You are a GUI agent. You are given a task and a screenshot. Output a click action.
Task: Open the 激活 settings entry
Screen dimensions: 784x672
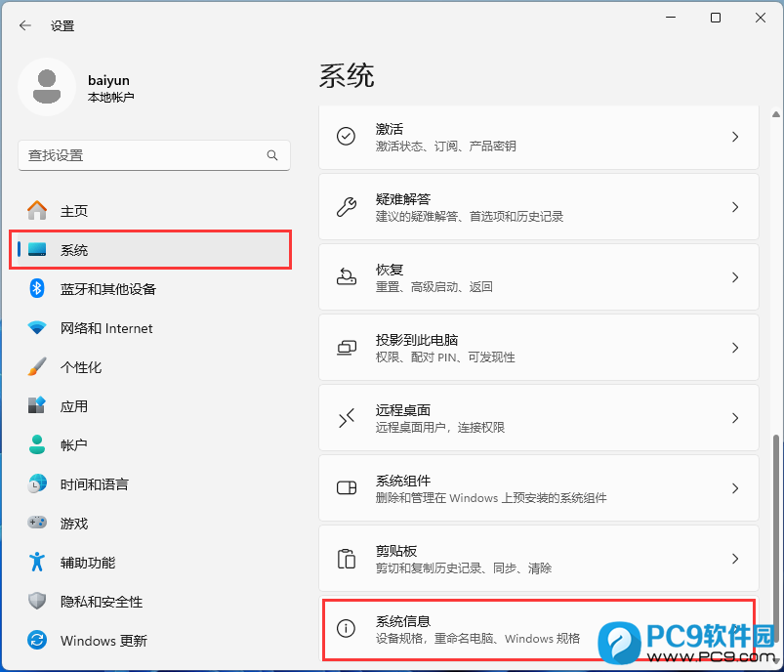point(539,137)
